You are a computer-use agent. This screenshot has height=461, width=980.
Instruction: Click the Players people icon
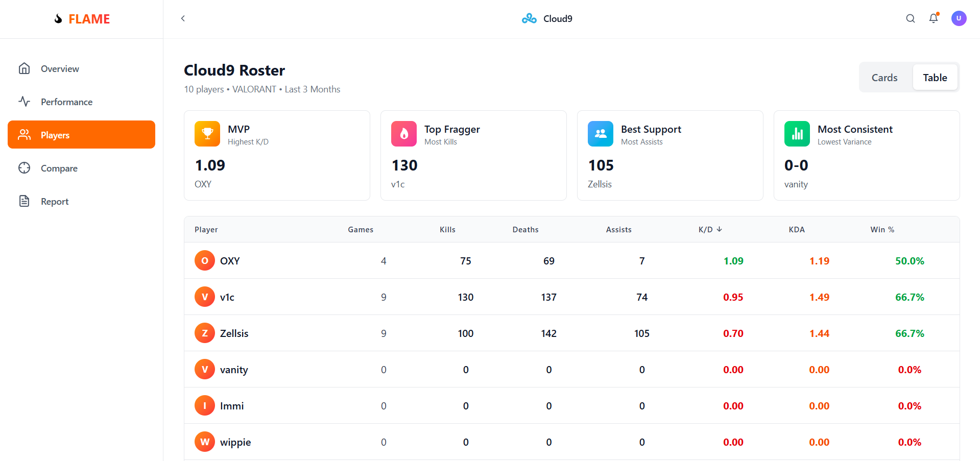click(x=24, y=135)
